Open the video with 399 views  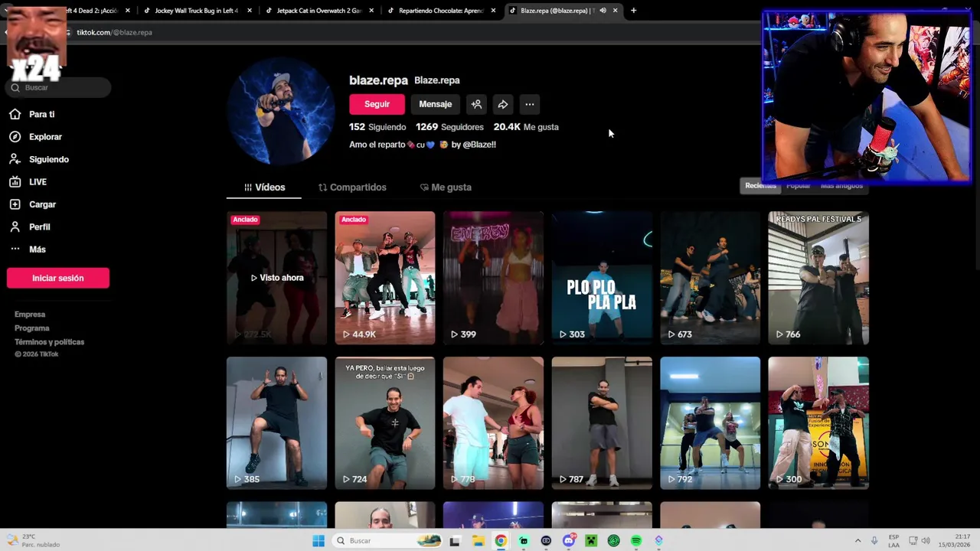click(493, 278)
